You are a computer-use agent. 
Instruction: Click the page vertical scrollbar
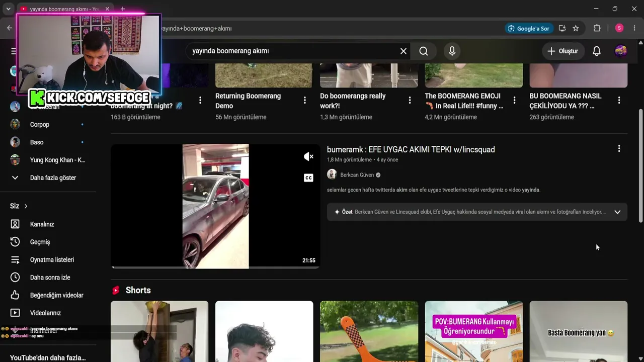pyautogui.click(x=640, y=166)
